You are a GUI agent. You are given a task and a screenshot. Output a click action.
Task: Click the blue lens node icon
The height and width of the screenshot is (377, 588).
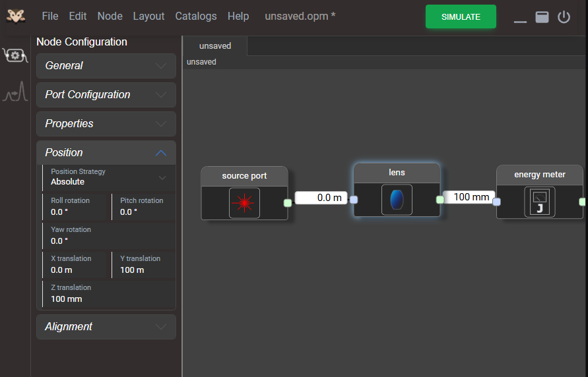[x=397, y=200]
